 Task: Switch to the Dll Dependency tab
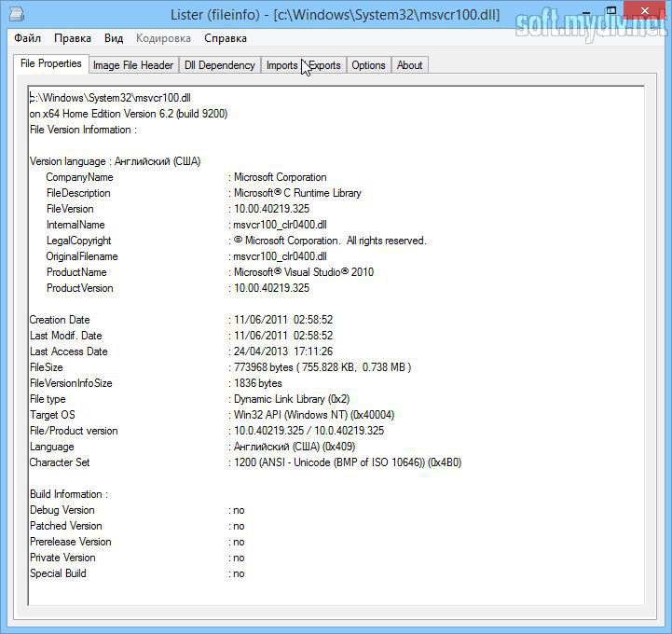pos(219,65)
